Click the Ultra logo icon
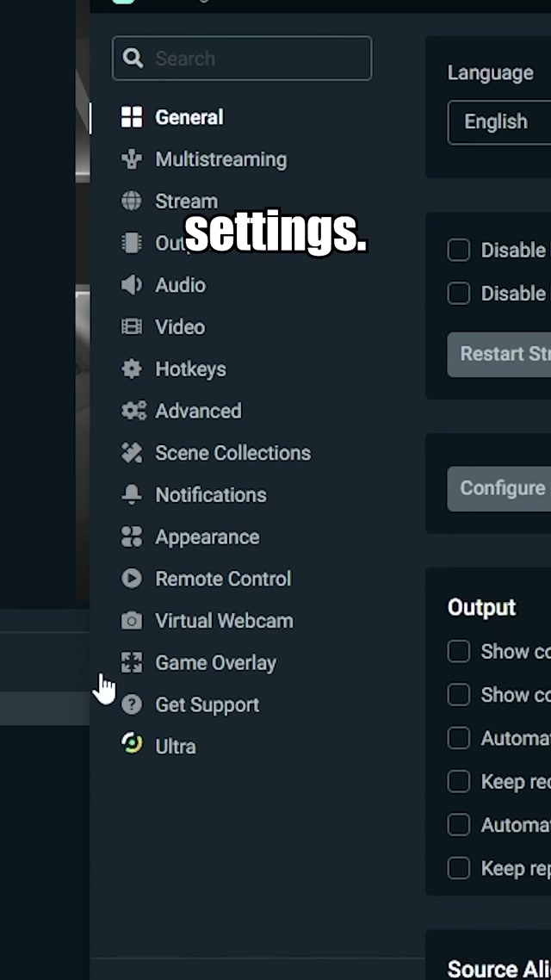The width and height of the screenshot is (551, 980). [132, 745]
